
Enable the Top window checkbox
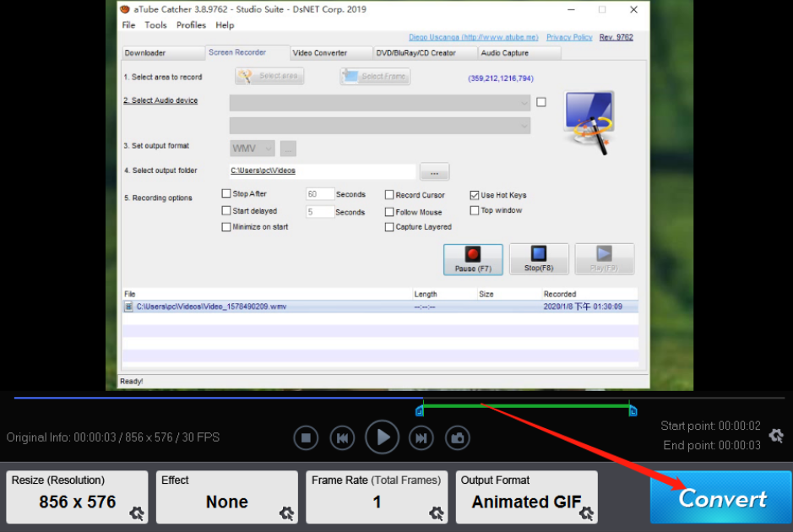point(475,210)
